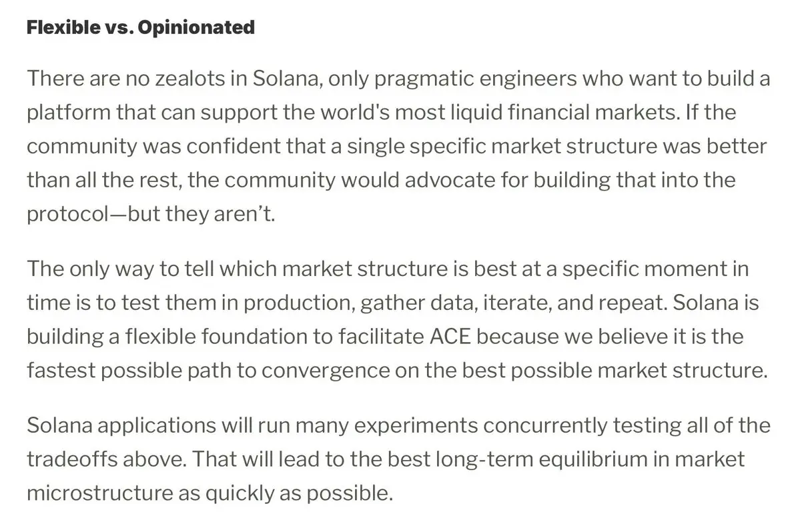Click the word "liquid" before financial markets

476,113
